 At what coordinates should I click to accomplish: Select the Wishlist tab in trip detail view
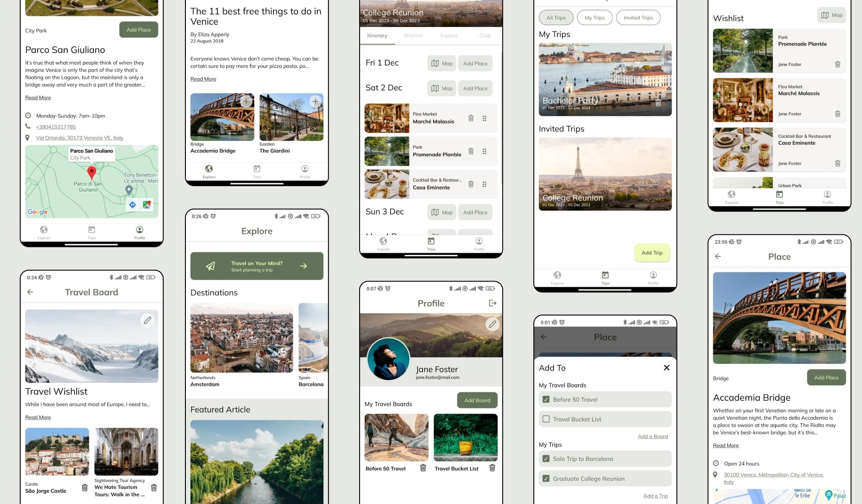tap(413, 35)
